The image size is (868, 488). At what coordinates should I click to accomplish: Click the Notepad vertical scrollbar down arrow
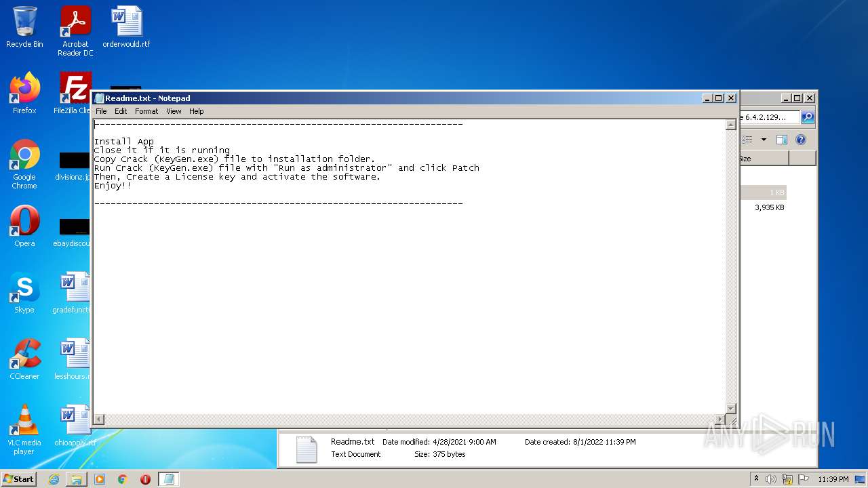[x=730, y=408]
